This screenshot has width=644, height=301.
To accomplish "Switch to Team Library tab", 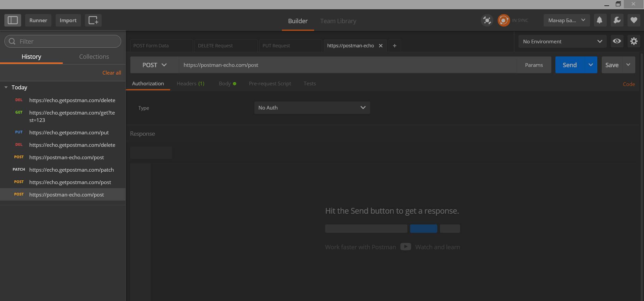I will [x=338, y=21].
